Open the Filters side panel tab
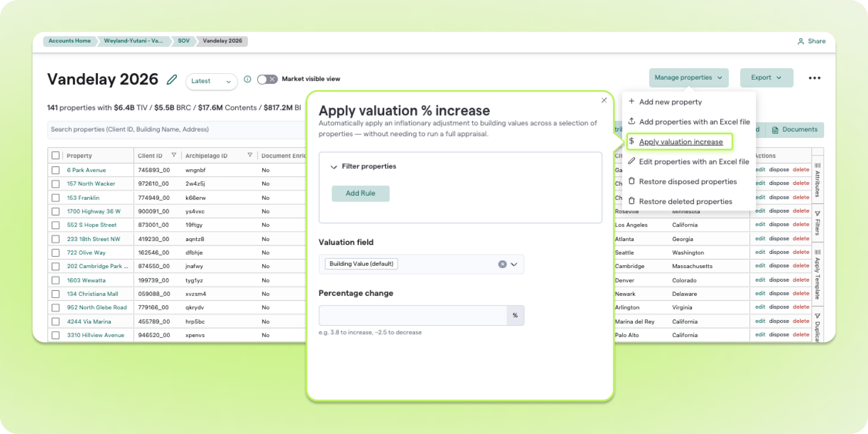The width and height of the screenshot is (868, 434). click(817, 223)
